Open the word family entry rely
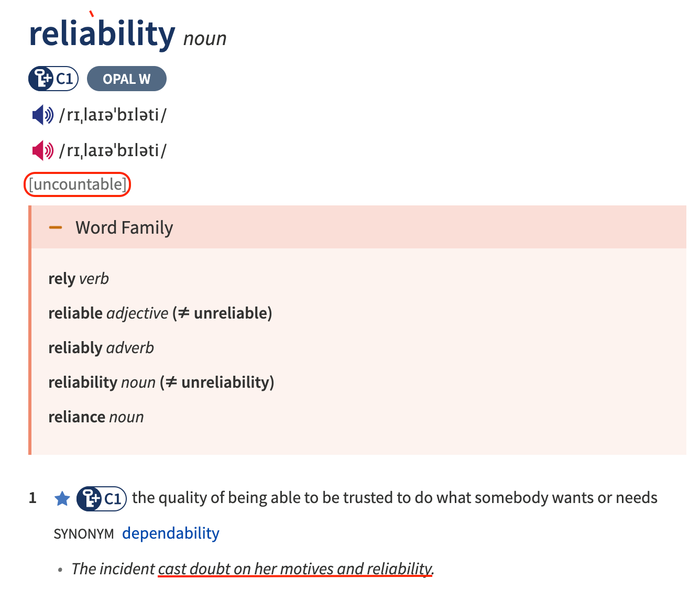The height and width of the screenshot is (590, 700). coord(62,279)
